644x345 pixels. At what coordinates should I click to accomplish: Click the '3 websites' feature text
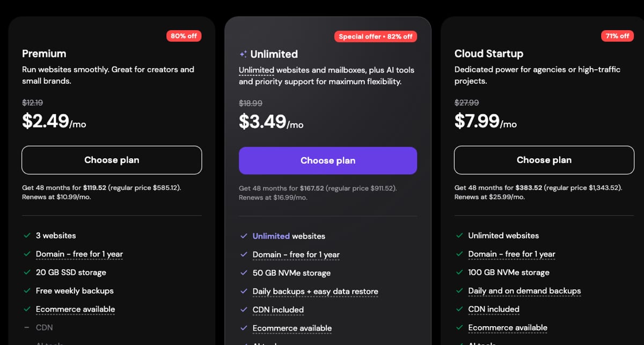pyautogui.click(x=56, y=236)
